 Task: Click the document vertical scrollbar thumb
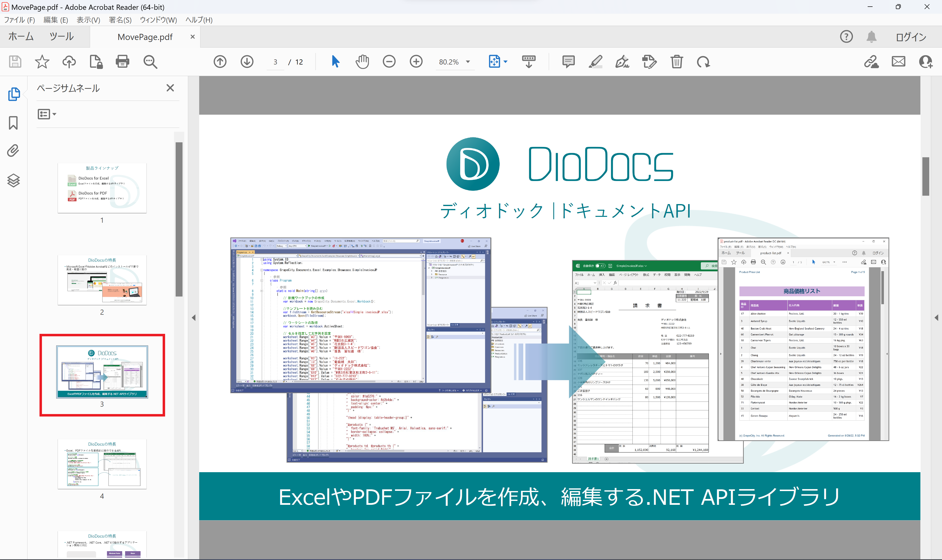(926, 176)
